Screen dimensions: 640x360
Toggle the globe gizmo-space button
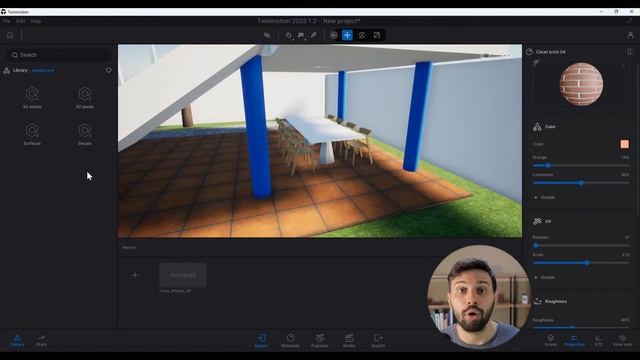click(334, 36)
